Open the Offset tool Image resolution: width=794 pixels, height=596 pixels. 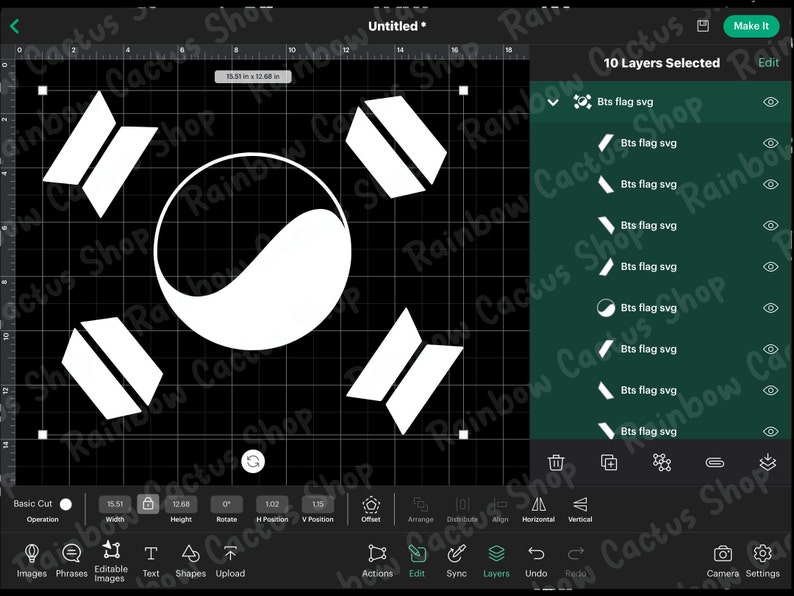point(371,508)
